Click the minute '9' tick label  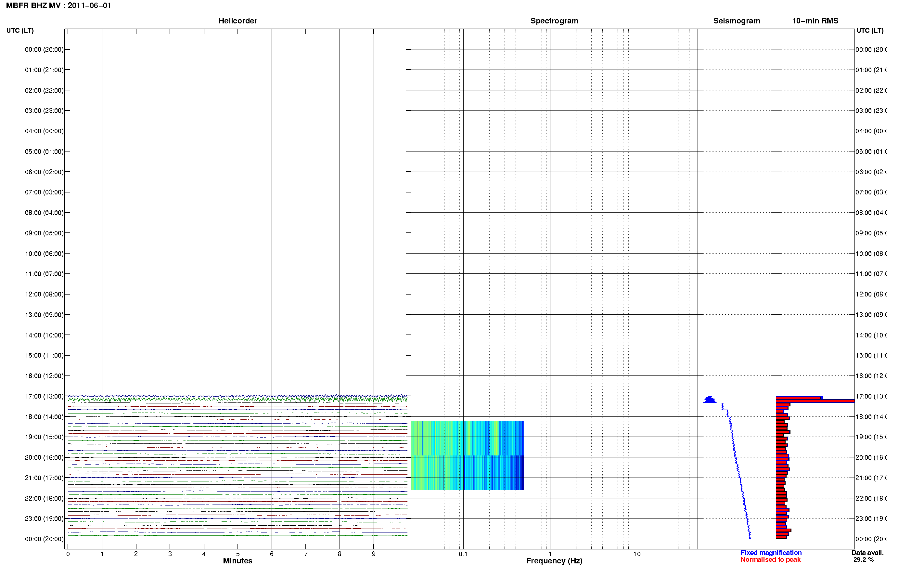(374, 554)
